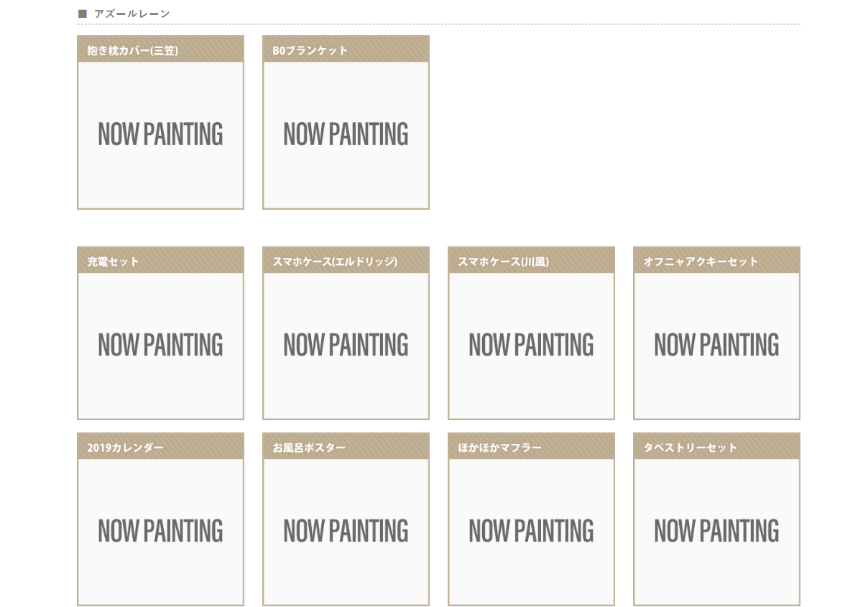Select the オフニャアクキーセット header label
Image resolution: width=868 pixels, height=607 pixels.
[x=716, y=261]
